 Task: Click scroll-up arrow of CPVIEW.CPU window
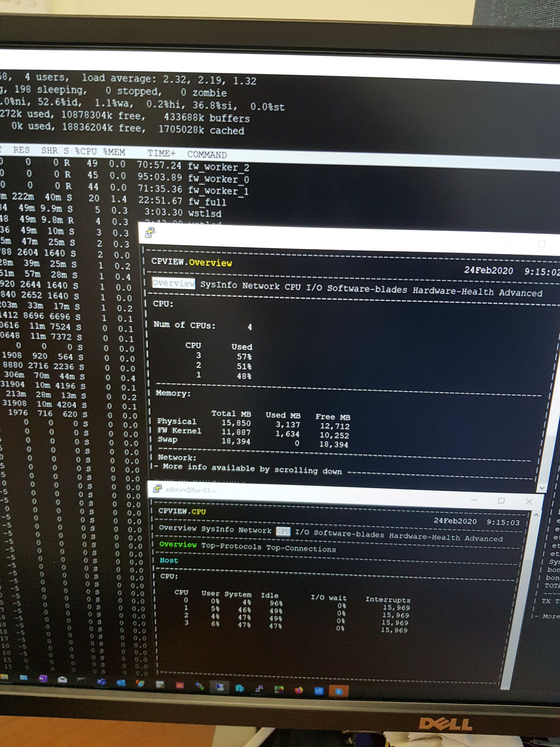pyautogui.click(x=536, y=515)
